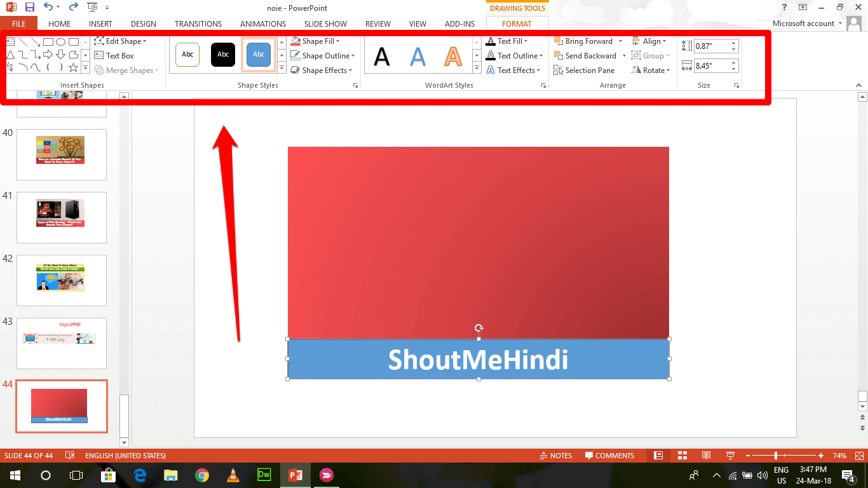Apply the white outlined Abc shape style
This screenshot has width=868, height=488.
[187, 55]
